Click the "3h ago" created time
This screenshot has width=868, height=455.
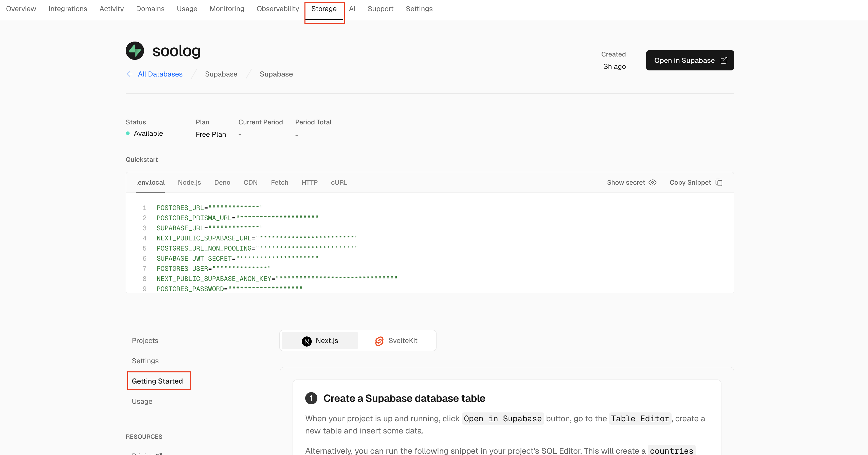point(614,66)
